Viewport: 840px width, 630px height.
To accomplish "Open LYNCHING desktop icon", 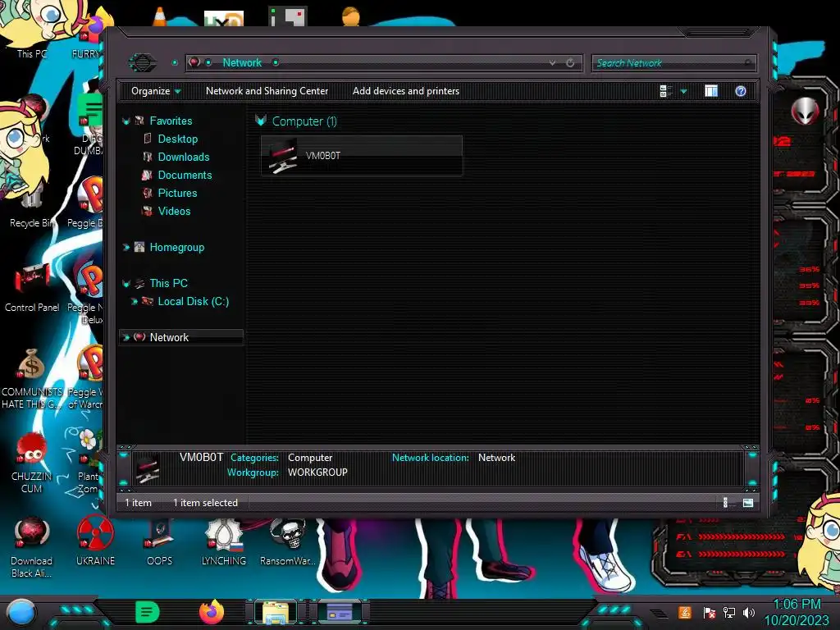I will 223,543.
